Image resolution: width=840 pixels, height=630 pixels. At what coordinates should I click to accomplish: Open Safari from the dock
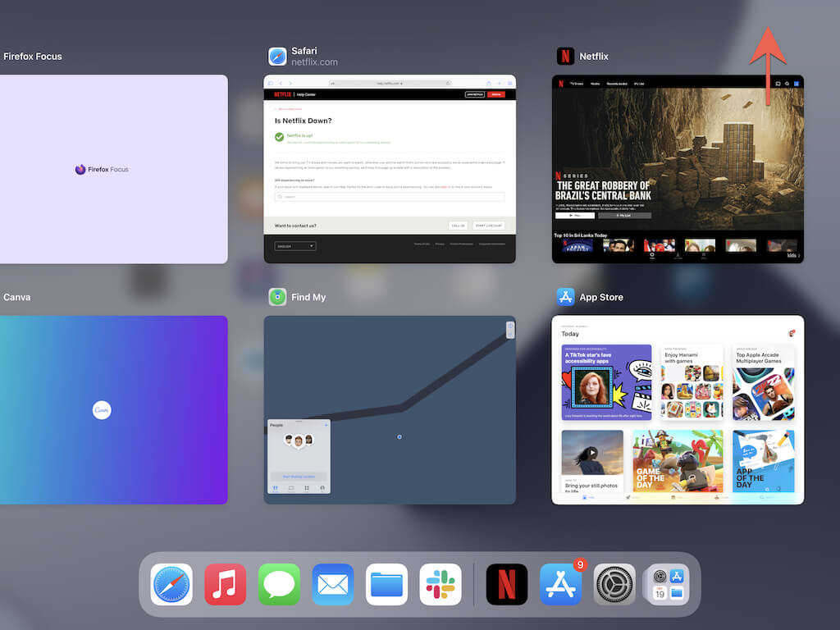pos(171,584)
